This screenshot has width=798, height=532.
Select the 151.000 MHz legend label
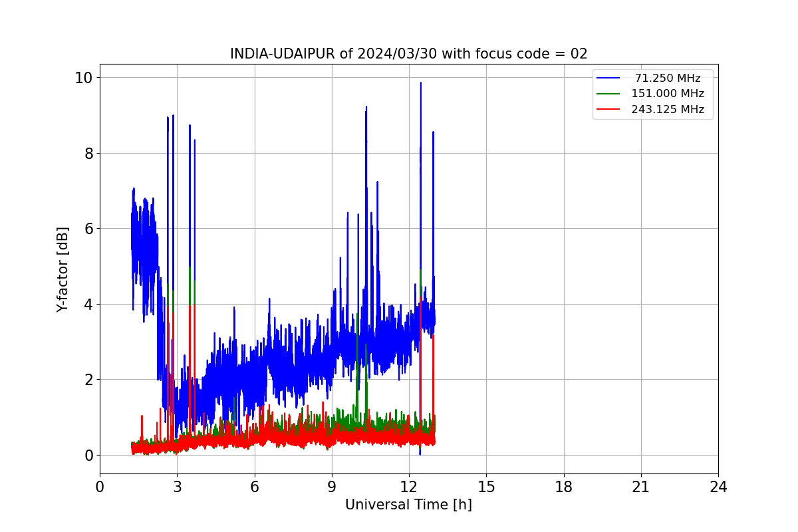tap(668, 94)
